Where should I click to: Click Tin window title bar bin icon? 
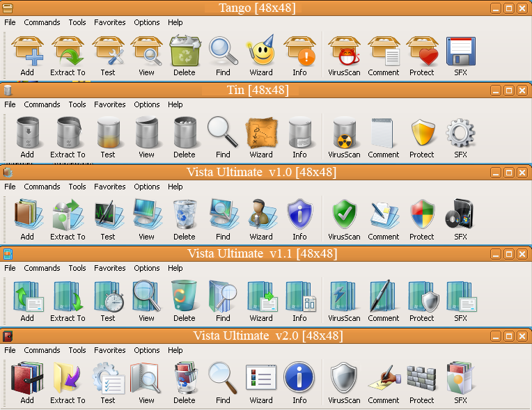(x=8, y=90)
